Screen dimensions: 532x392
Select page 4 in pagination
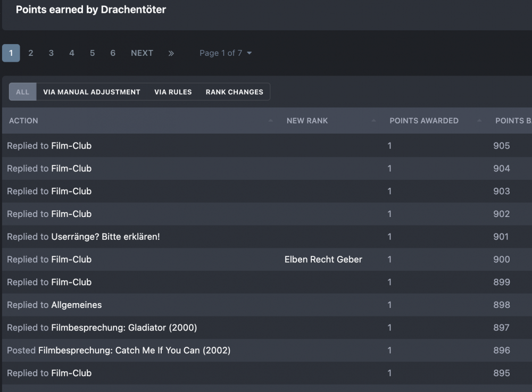(x=72, y=53)
